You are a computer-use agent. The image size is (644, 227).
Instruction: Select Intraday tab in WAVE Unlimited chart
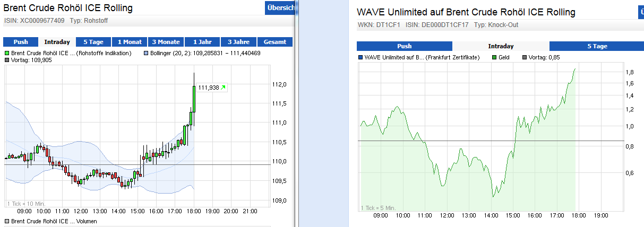tap(501, 46)
